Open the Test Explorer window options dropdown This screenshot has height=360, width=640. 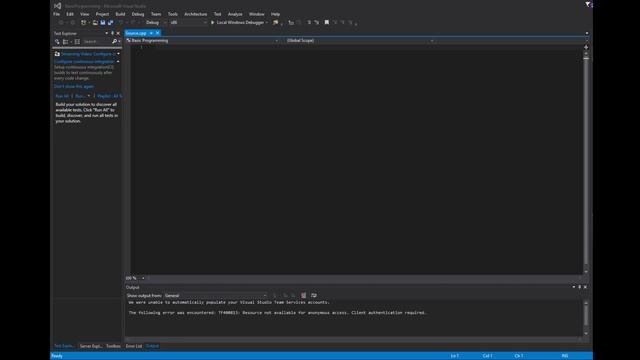coord(107,33)
